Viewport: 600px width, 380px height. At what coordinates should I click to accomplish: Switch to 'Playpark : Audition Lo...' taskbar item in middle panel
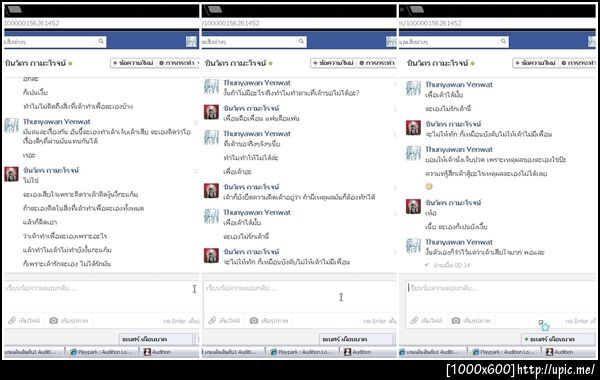point(301,352)
